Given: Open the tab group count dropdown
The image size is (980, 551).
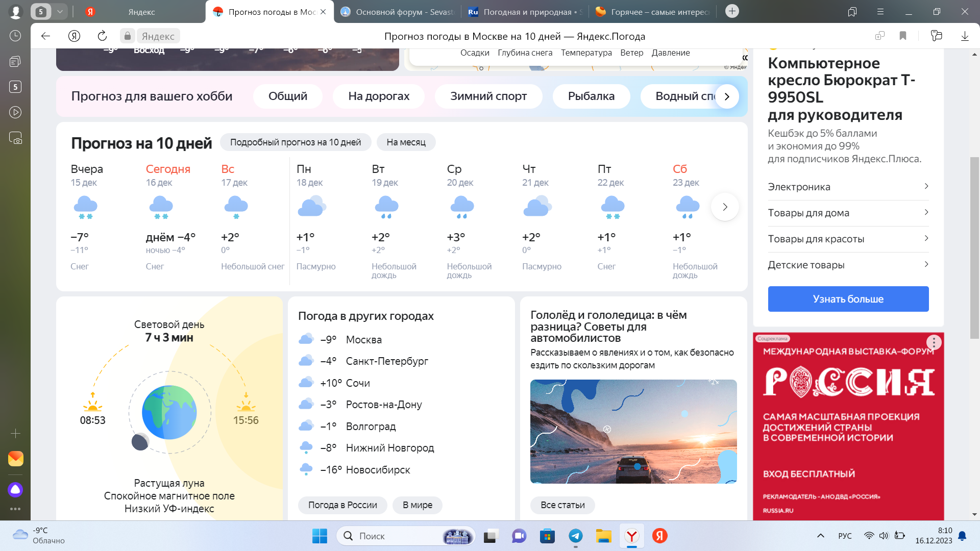Looking at the screenshot, I should 60,11.
